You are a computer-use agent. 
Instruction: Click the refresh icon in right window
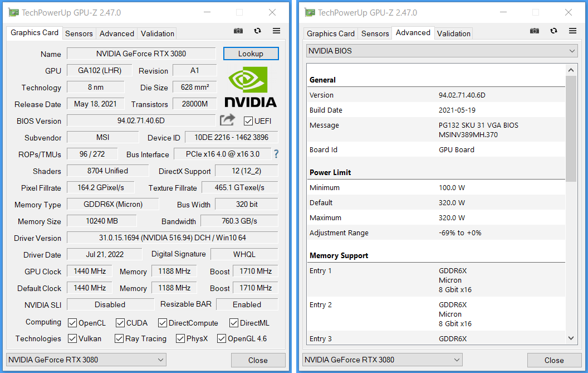click(x=553, y=31)
